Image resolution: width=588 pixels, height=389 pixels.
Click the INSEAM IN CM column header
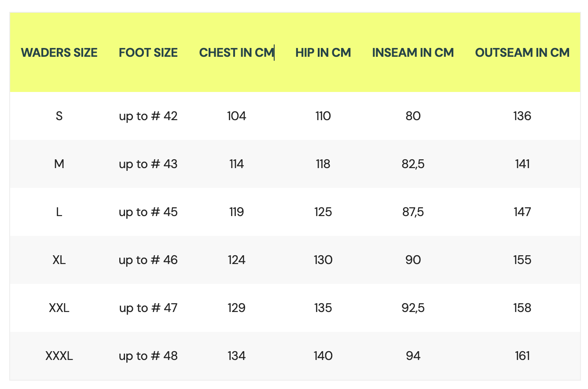click(x=413, y=52)
